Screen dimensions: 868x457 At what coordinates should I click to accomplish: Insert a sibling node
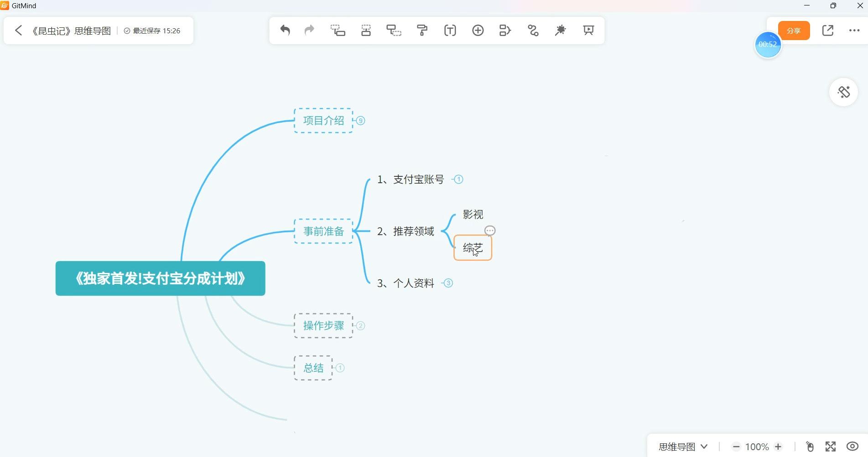coord(338,30)
